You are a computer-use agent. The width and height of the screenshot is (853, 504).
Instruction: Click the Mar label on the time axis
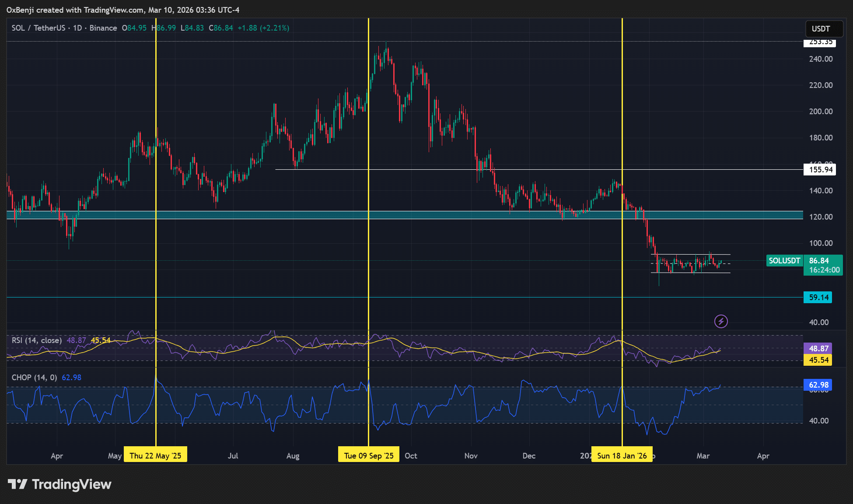tap(703, 455)
